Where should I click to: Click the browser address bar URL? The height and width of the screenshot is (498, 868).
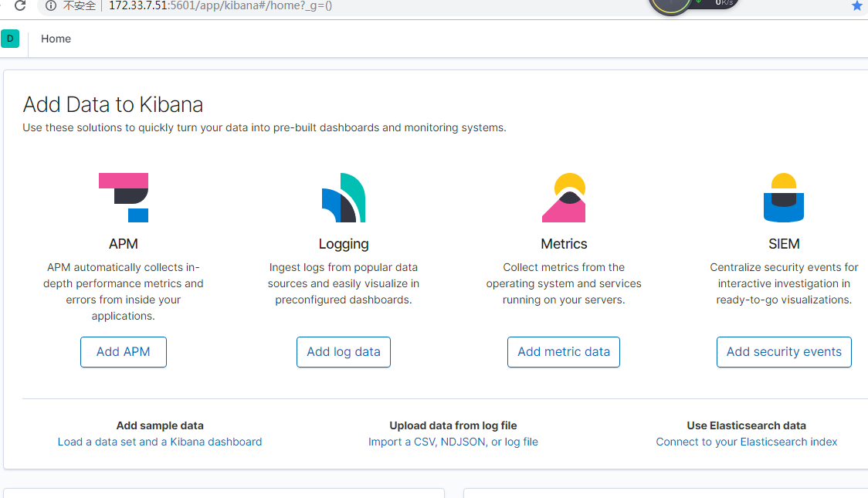(x=220, y=5)
